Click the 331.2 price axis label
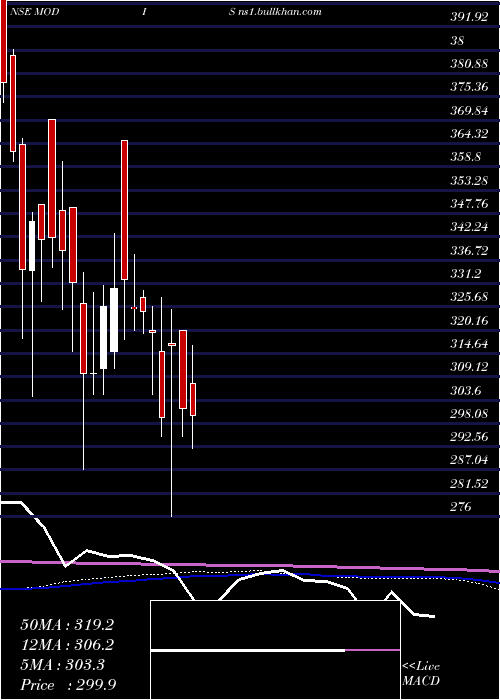Image resolution: width=500 pixels, height=700 pixels. pyautogui.click(x=465, y=274)
